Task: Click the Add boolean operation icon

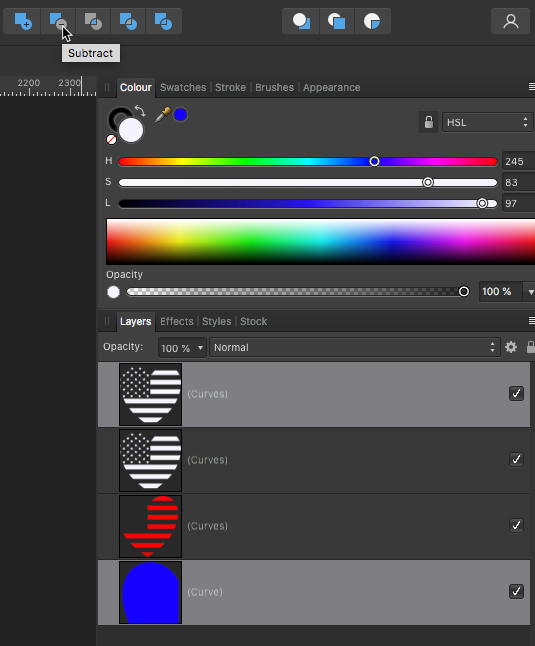Action: (22, 21)
